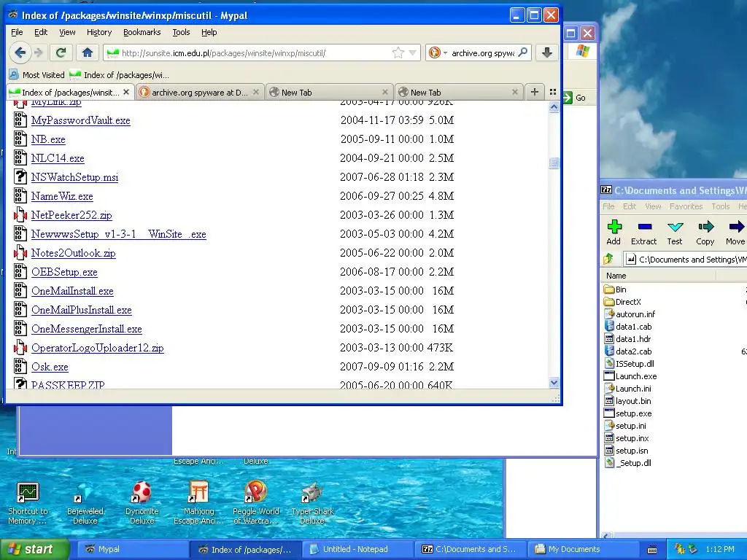The width and height of the screenshot is (747, 560).
Task: Open the home page button
Action: pos(88,52)
